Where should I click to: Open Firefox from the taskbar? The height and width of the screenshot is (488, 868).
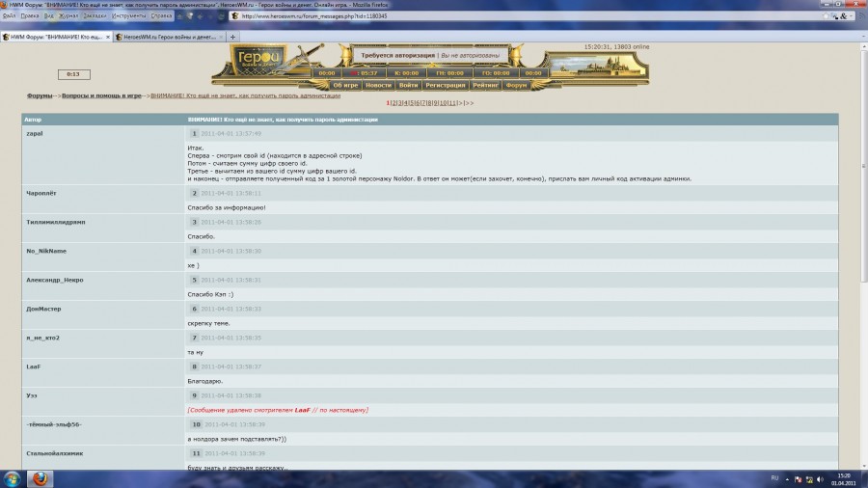click(x=40, y=478)
